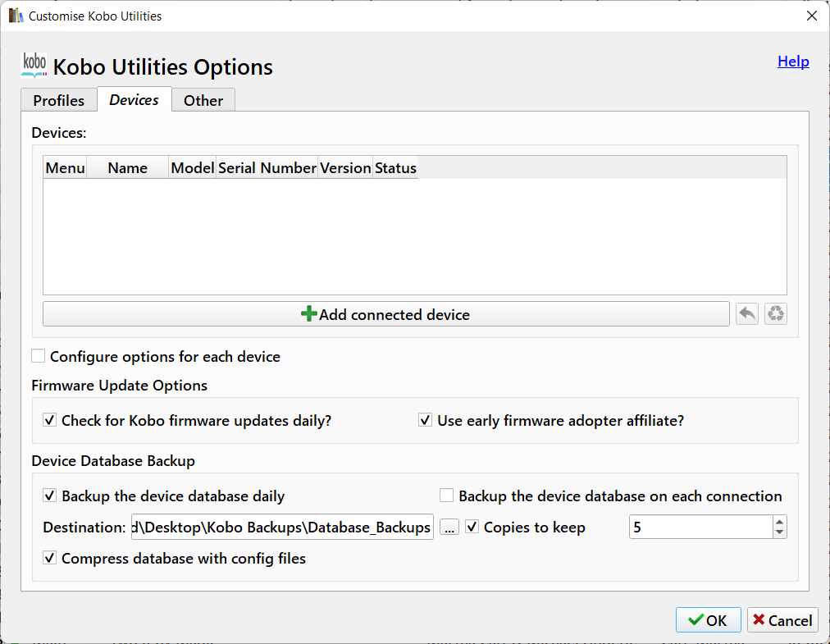Click the Destination path input field
This screenshot has width=830, height=644.
(x=281, y=527)
